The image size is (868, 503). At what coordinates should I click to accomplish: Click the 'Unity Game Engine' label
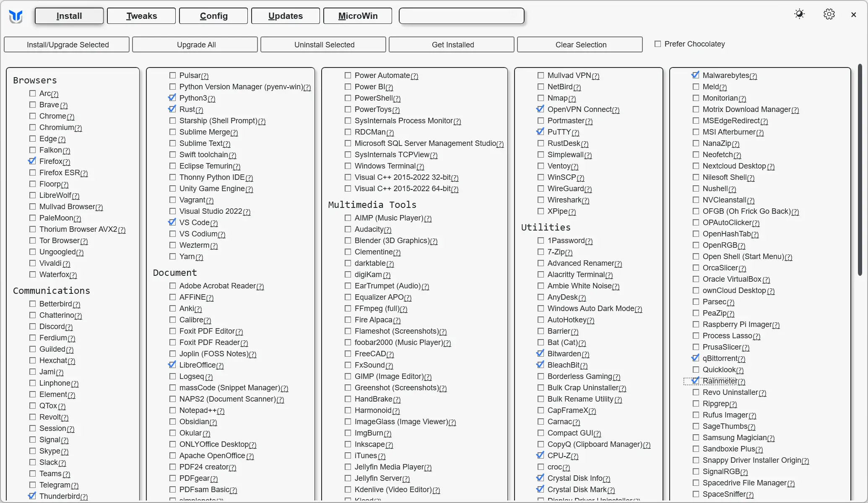212,189
